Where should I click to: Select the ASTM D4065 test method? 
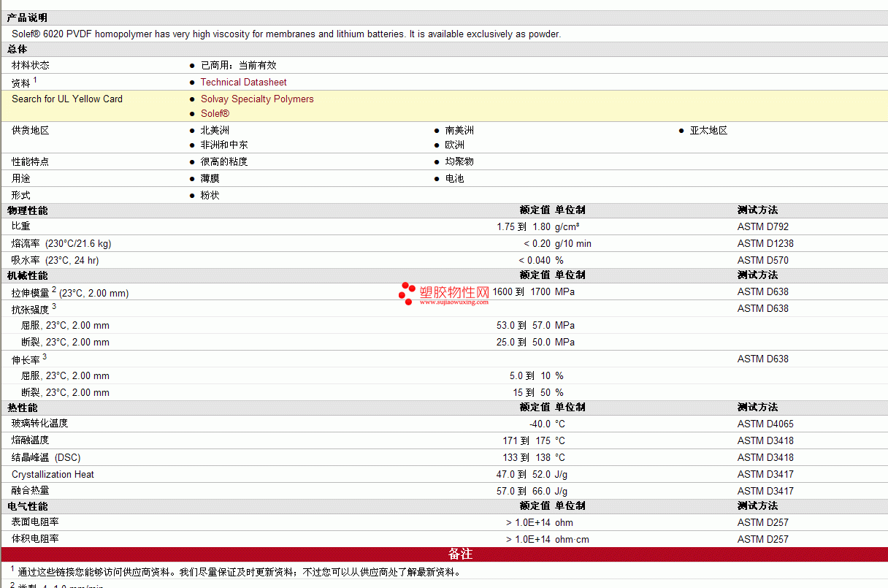click(765, 424)
